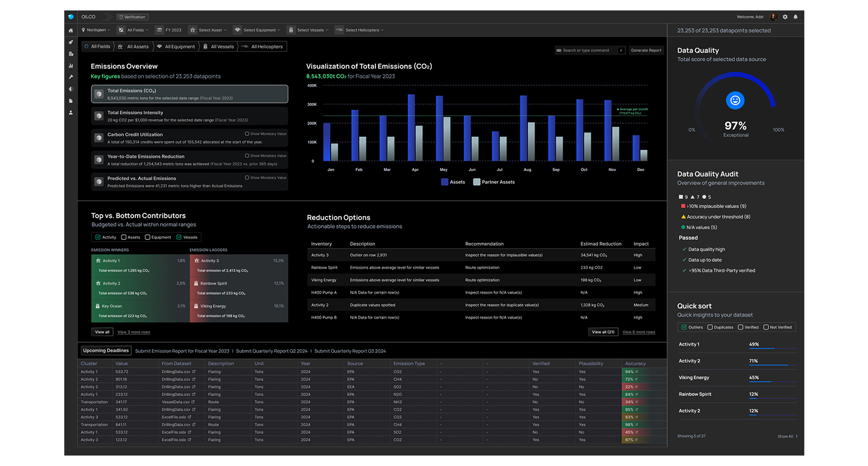Enable Show Monetary Value for Carbon Credit
Viewport: 868px width, 466px height.
pos(247,134)
